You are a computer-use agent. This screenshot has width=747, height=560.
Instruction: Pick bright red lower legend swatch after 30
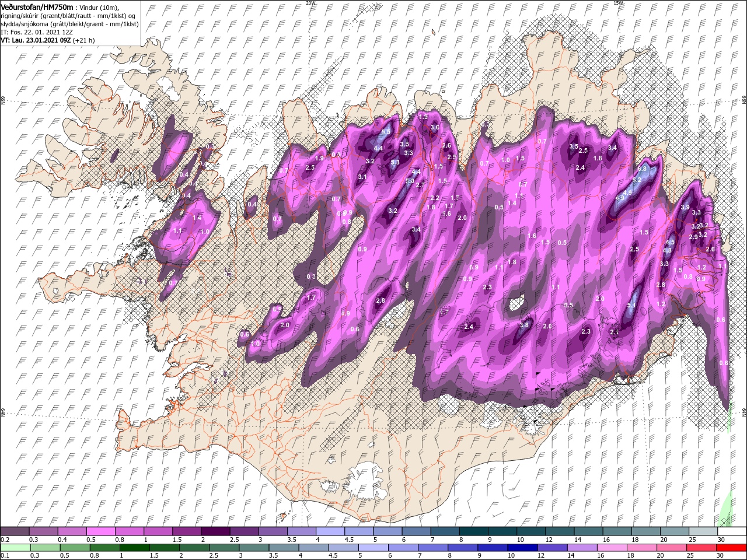[x=731, y=547]
